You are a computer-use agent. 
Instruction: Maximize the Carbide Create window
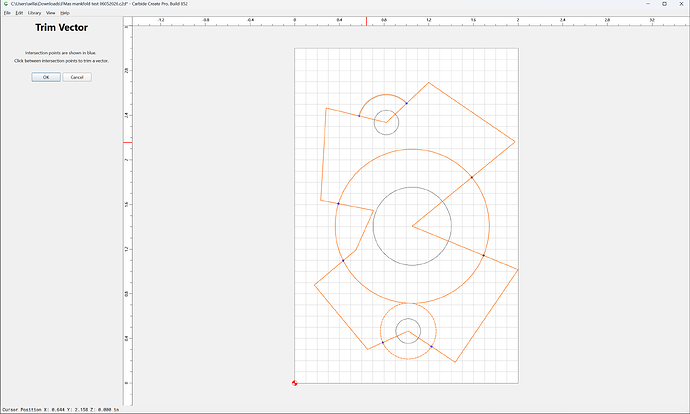pyautogui.click(x=664, y=4)
